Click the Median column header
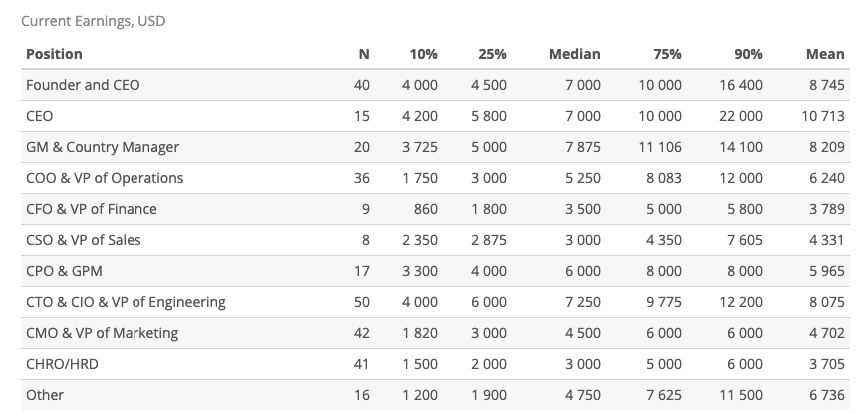 pyautogui.click(x=575, y=54)
